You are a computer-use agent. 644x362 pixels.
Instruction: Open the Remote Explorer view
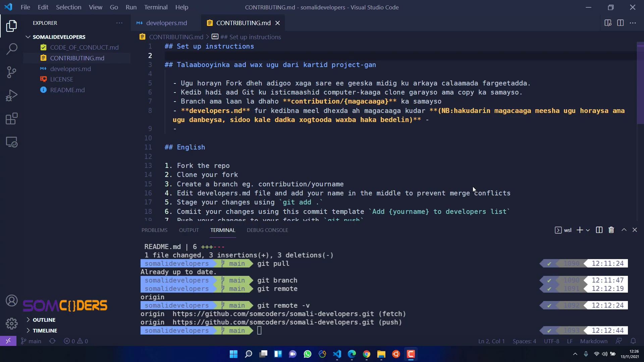click(x=12, y=142)
